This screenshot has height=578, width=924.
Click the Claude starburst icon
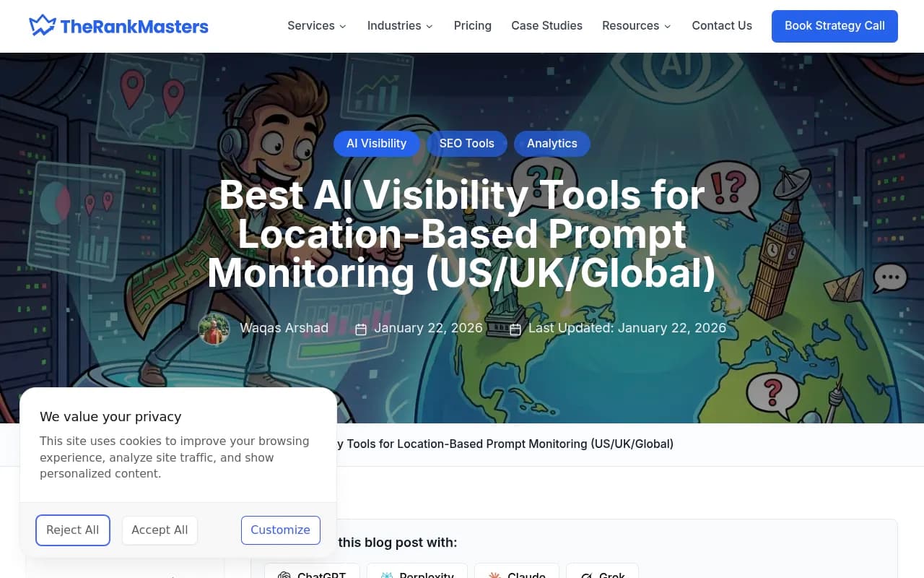click(494, 574)
